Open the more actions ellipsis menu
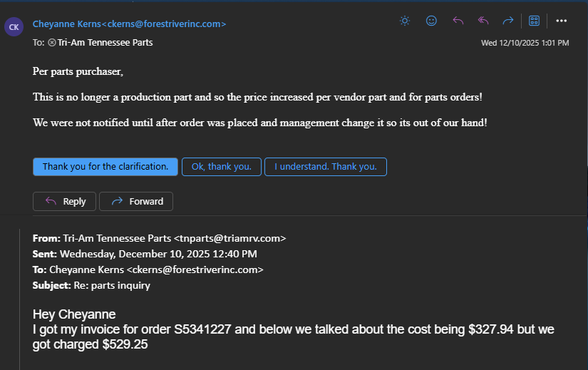The height and width of the screenshot is (370, 588). coord(561,21)
